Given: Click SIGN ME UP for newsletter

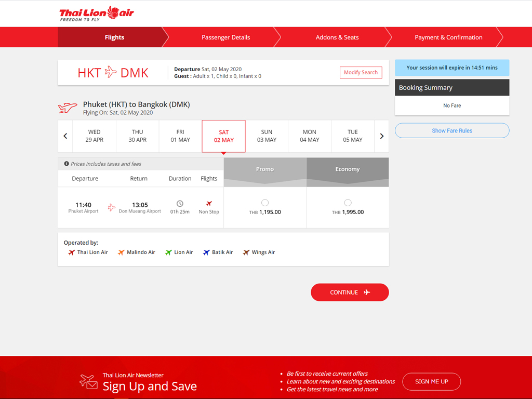Looking at the screenshot, I should pyautogui.click(x=432, y=382).
